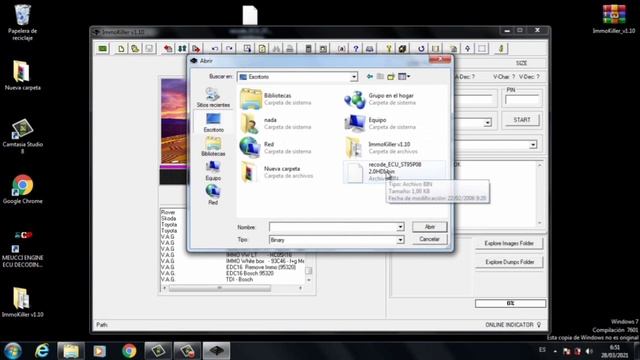Click the sunset preview image
Viewport: 640px width, 360px height.
pyautogui.click(x=173, y=122)
